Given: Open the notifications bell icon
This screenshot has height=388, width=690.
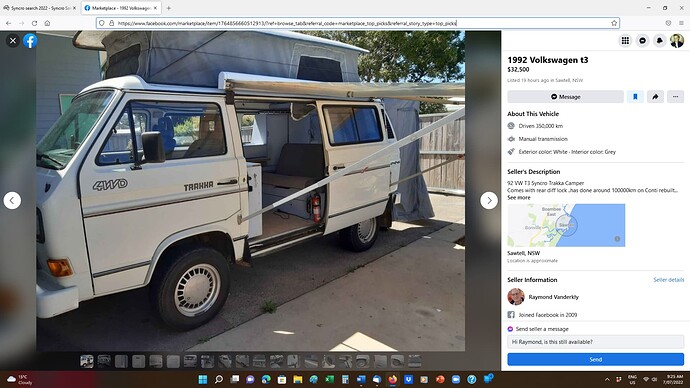Looking at the screenshot, I should tap(659, 41).
